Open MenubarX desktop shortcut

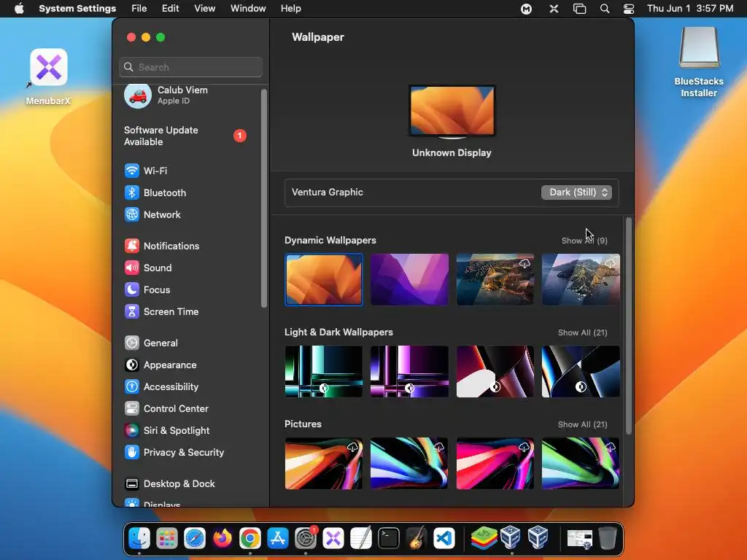pos(48,76)
